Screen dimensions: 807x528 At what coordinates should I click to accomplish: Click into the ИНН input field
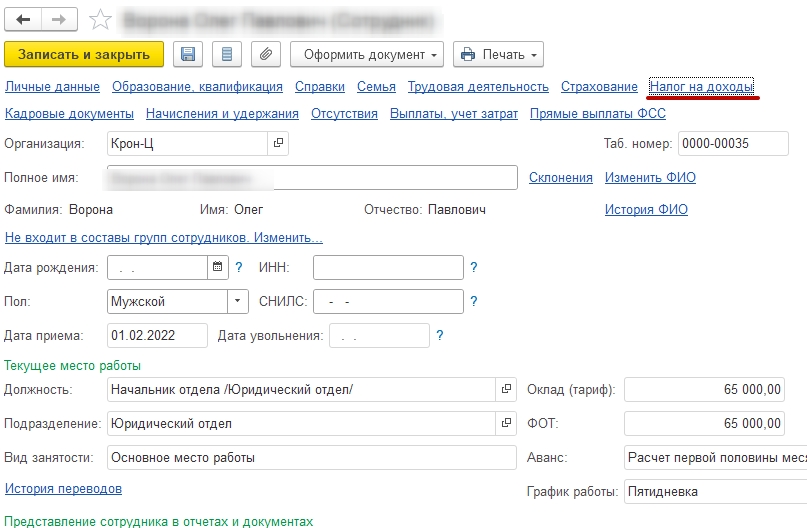pyautogui.click(x=388, y=268)
